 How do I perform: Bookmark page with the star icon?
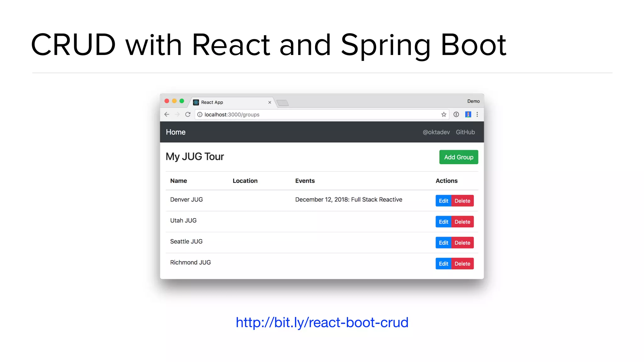pos(444,114)
